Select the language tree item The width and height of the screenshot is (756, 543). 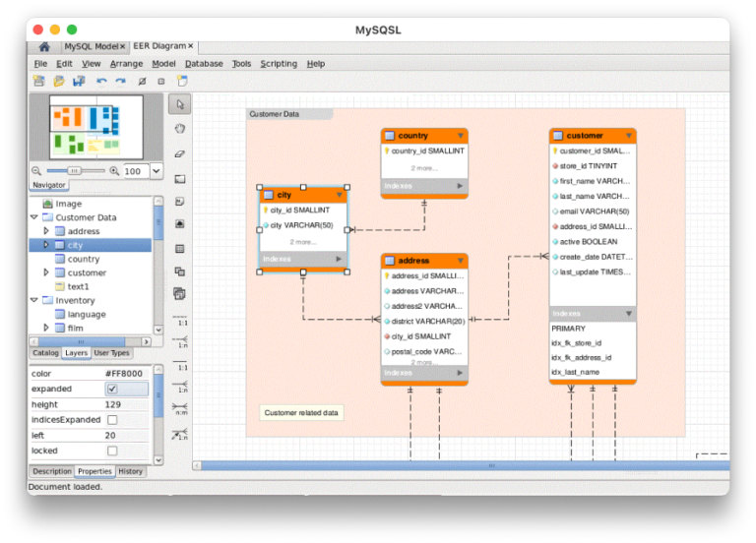87,314
